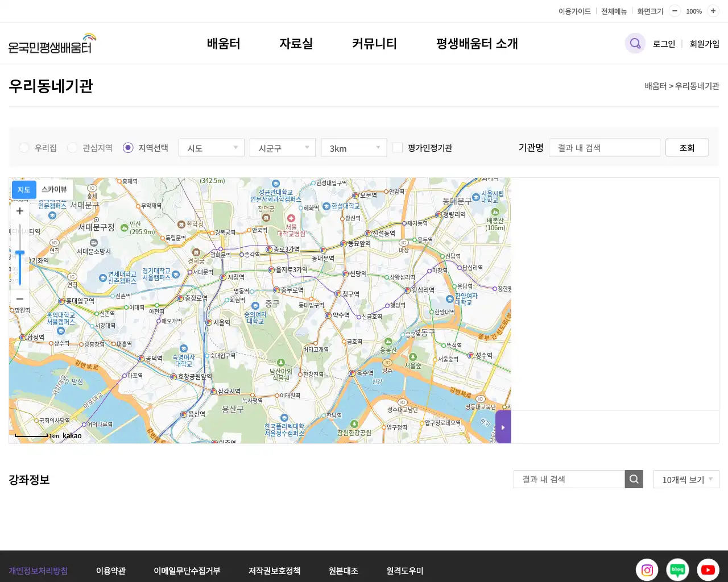Open the 전체메뉴 link
Image resolution: width=728 pixels, height=582 pixels.
point(614,11)
